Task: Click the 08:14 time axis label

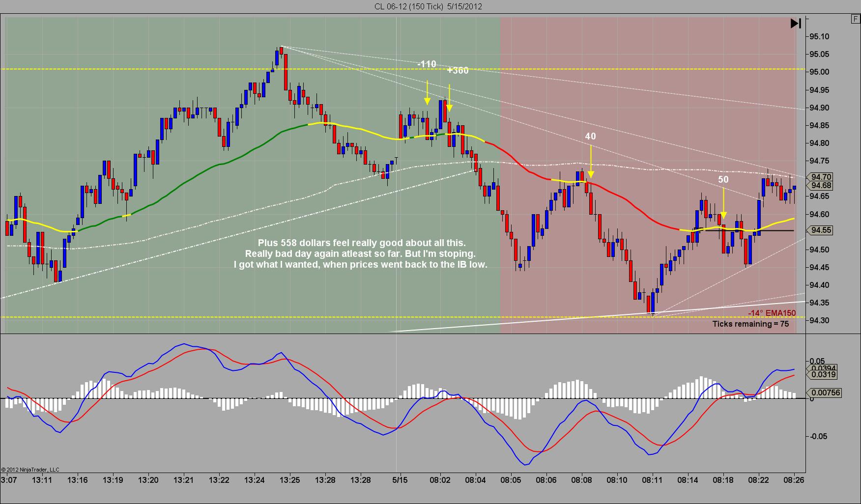Action: 688,480
